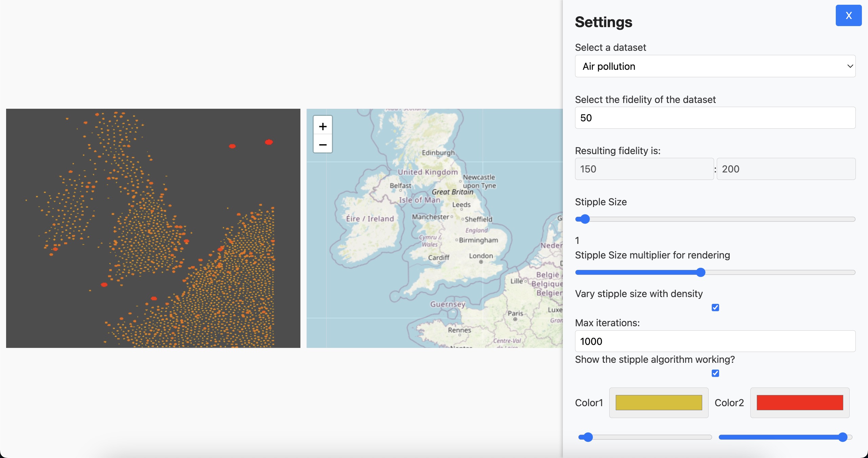Click the Color1 yellow swatch

(x=659, y=402)
